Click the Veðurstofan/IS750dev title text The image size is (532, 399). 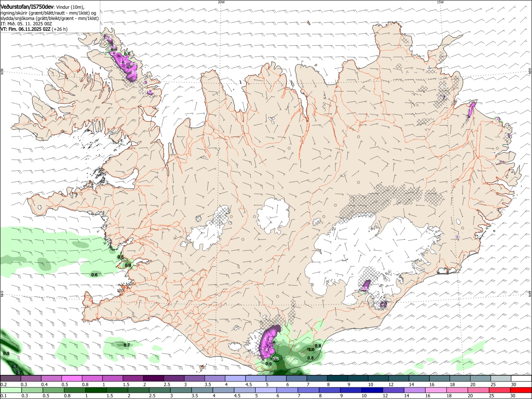(x=27, y=7)
